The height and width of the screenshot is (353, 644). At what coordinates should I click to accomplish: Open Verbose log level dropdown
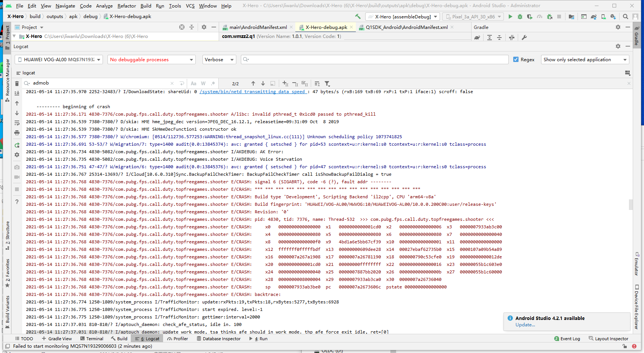tap(219, 59)
